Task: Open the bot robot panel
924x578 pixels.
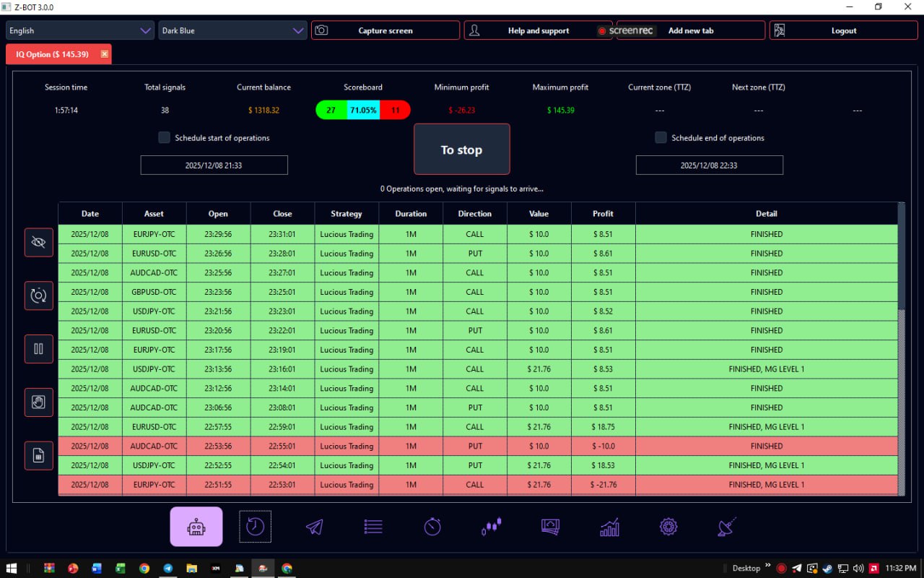Action: tap(196, 526)
